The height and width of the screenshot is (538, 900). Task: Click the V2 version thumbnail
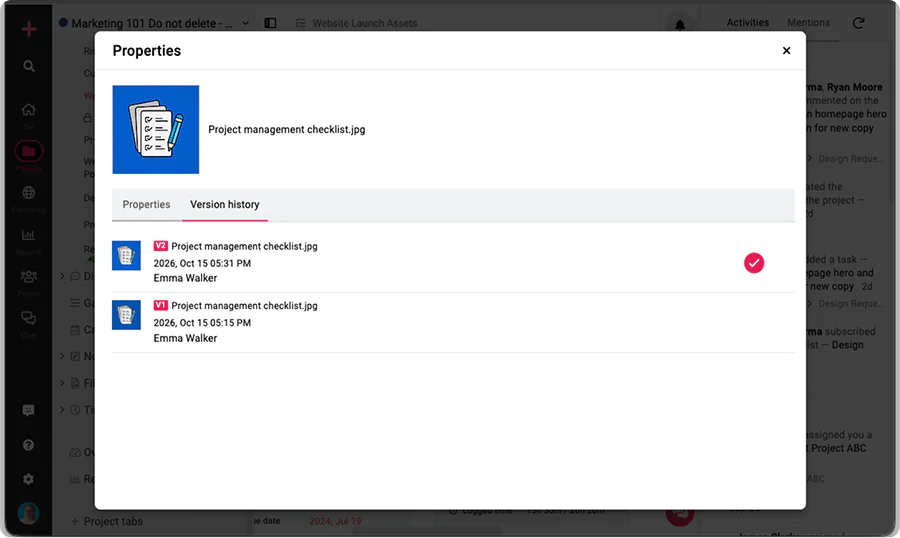click(126, 256)
